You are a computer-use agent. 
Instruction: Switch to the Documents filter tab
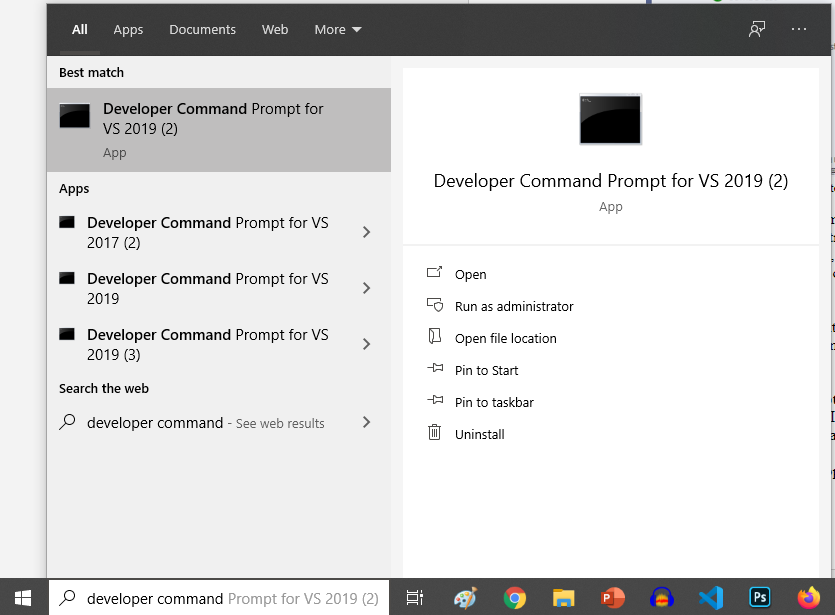[x=202, y=30]
